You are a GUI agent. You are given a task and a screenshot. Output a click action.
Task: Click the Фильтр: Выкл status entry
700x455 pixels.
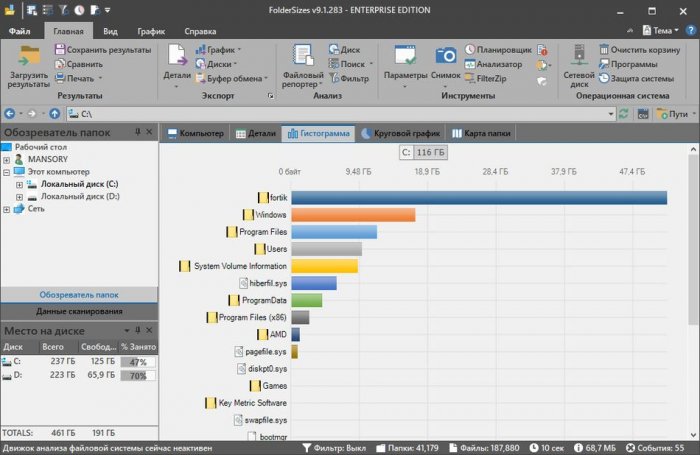pos(334,448)
